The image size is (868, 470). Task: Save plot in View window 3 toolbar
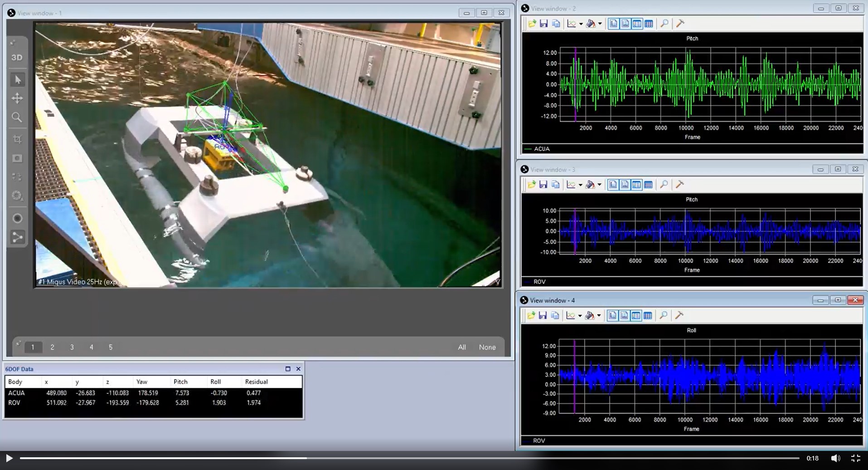(x=543, y=185)
